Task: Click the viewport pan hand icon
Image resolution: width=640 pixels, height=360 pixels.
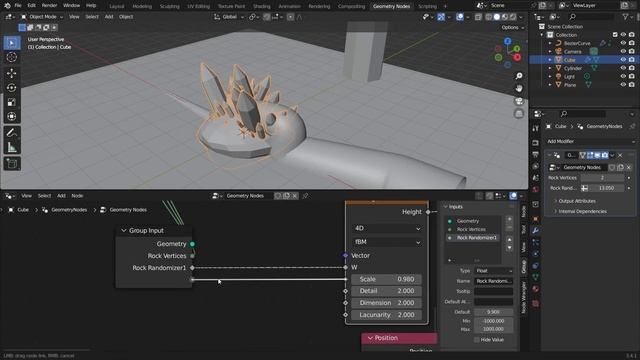Action: 519,88
